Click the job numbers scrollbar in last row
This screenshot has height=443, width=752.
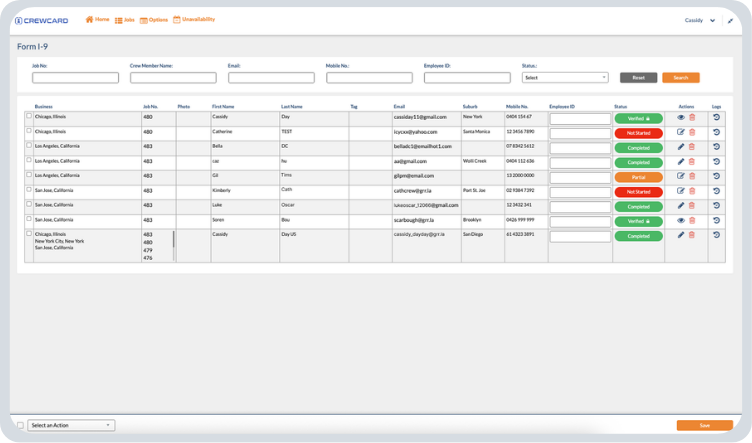[x=174, y=239]
